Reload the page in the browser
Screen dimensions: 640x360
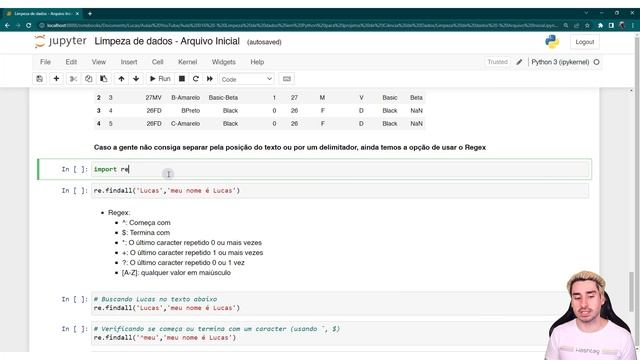pyautogui.click(x=29, y=25)
